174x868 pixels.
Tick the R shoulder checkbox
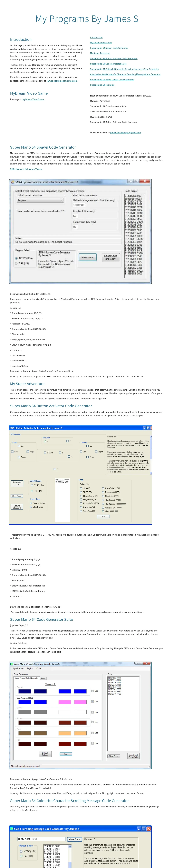(x=68, y=441)
